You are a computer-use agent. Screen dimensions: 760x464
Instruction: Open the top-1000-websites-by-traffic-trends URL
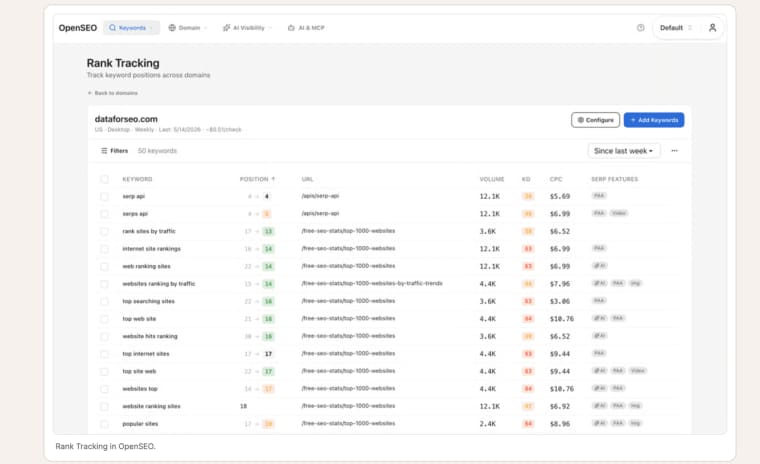click(x=372, y=283)
